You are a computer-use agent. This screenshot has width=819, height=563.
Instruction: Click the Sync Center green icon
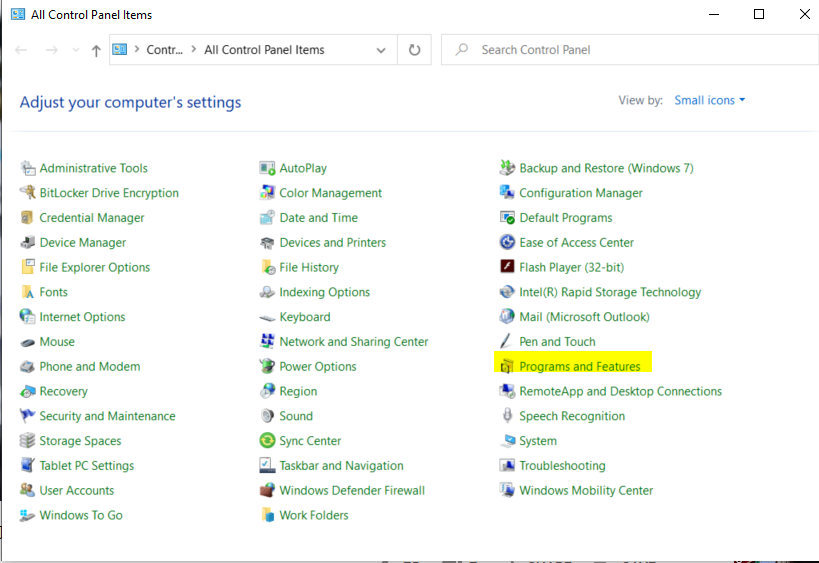pos(267,441)
